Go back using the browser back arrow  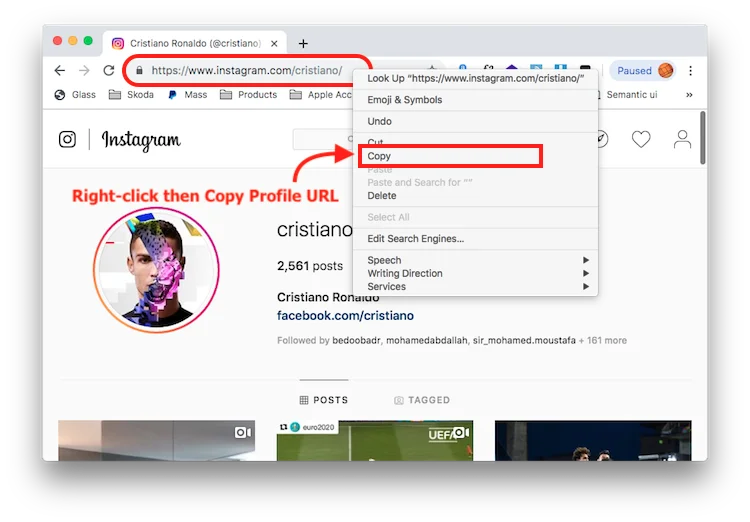click(60, 71)
